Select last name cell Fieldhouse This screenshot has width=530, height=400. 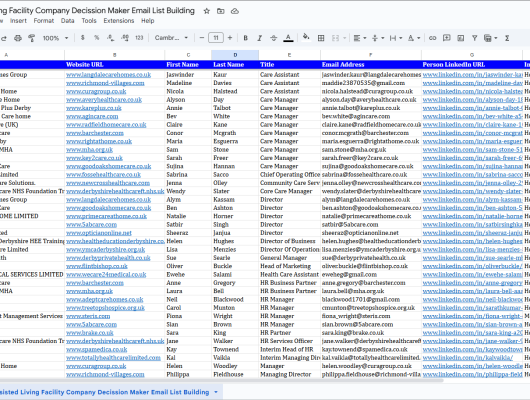(235, 375)
